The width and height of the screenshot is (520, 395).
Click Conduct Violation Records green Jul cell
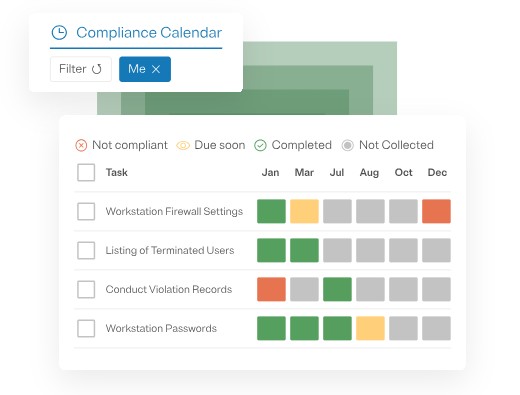[337, 289]
